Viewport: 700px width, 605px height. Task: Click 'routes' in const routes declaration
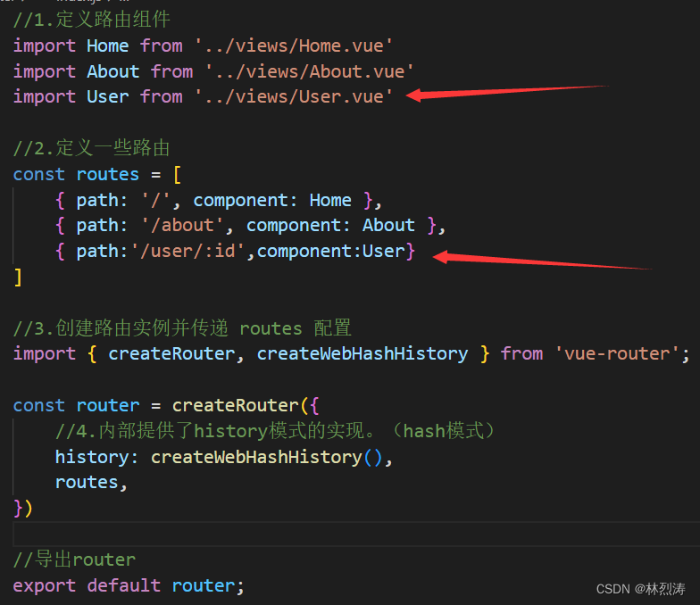pos(107,174)
